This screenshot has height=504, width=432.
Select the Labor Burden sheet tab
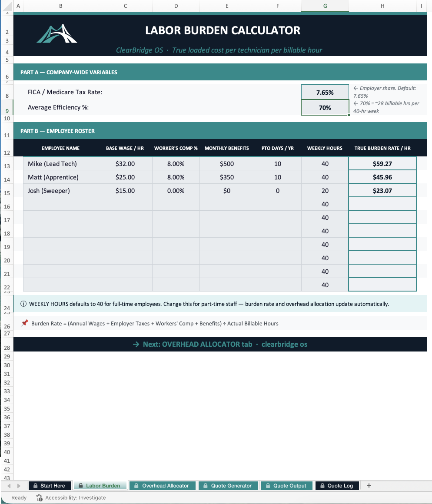pyautogui.click(x=100, y=486)
